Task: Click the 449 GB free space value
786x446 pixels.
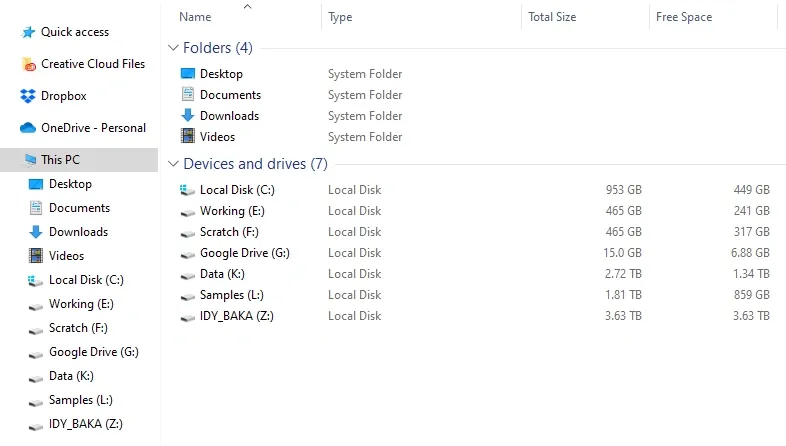Action: pyautogui.click(x=751, y=190)
